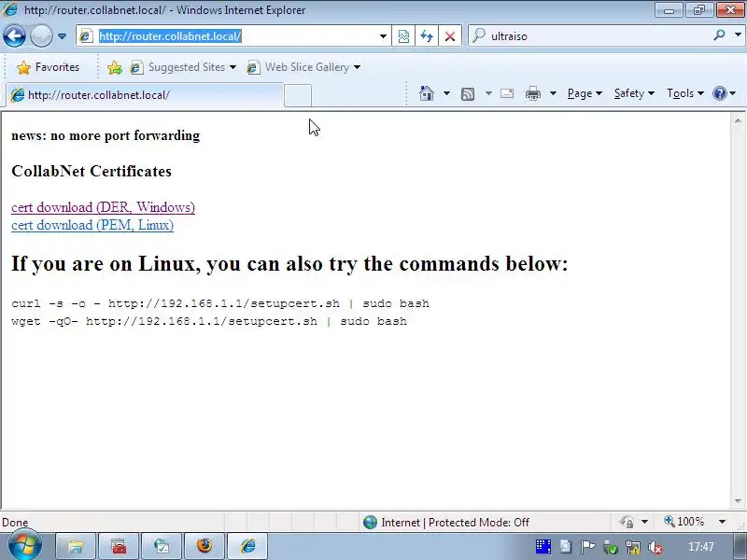747x560 pixels.
Task: Click the blue dotted tray icon
Action: 543,547
